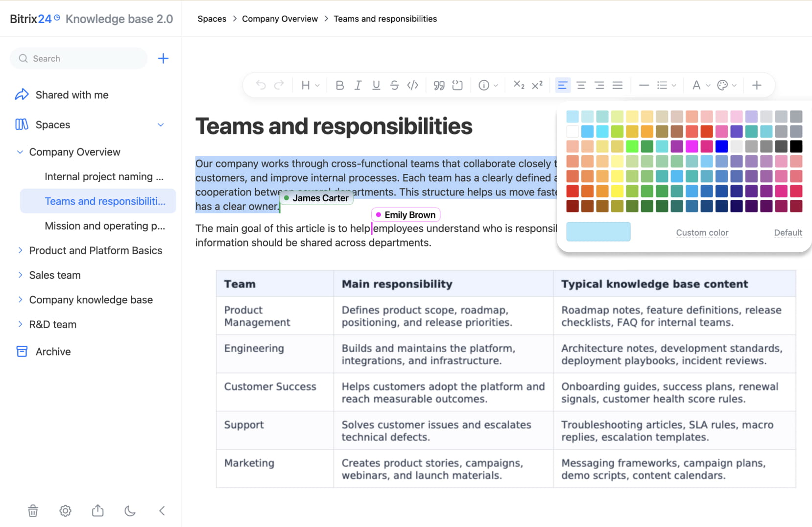Open the heading level dropdown

310,85
